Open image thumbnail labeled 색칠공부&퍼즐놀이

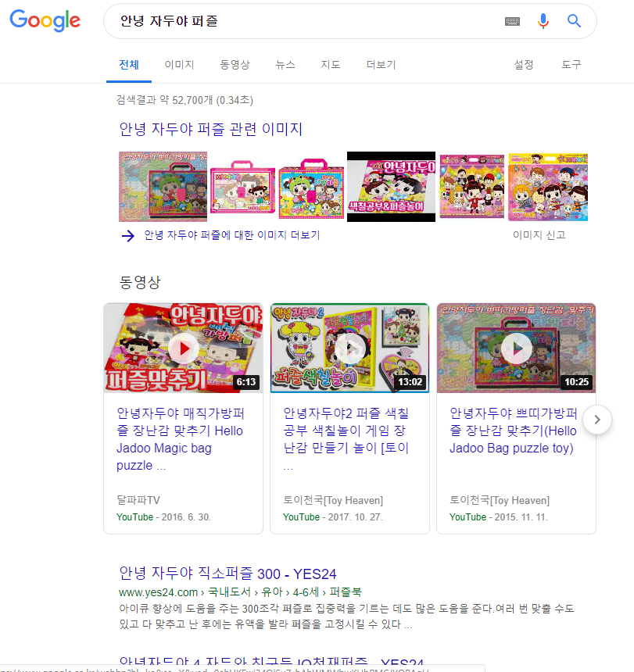tap(391, 187)
